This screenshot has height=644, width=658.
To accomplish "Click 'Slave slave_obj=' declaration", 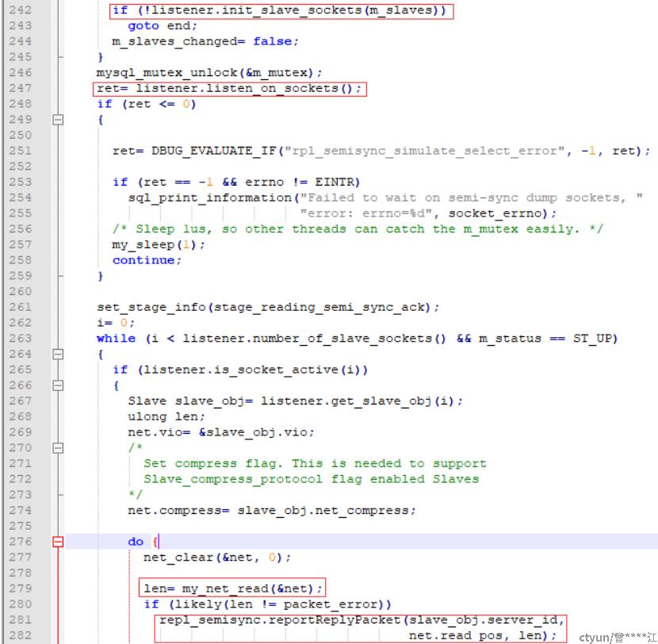I will click(x=190, y=401).
